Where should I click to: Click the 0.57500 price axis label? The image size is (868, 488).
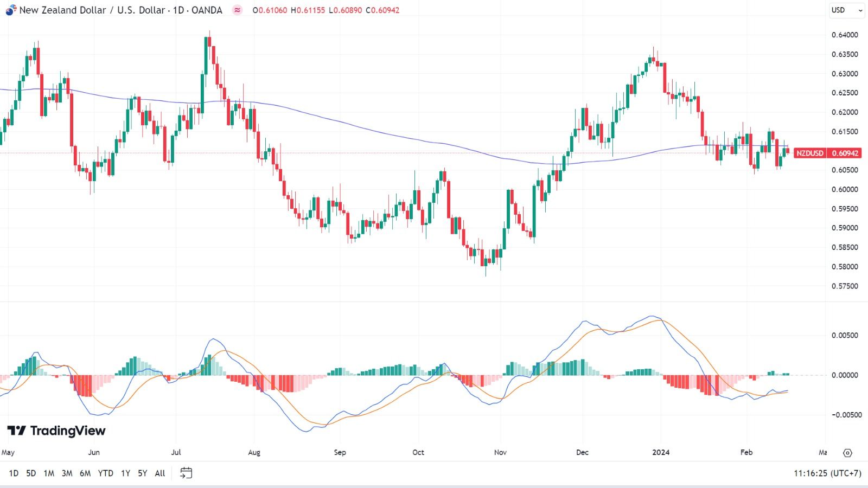tap(845, 286)
